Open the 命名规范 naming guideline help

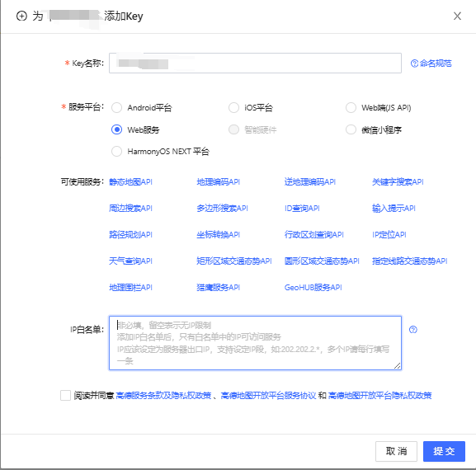pyautogui.click(x=431, y=63)
